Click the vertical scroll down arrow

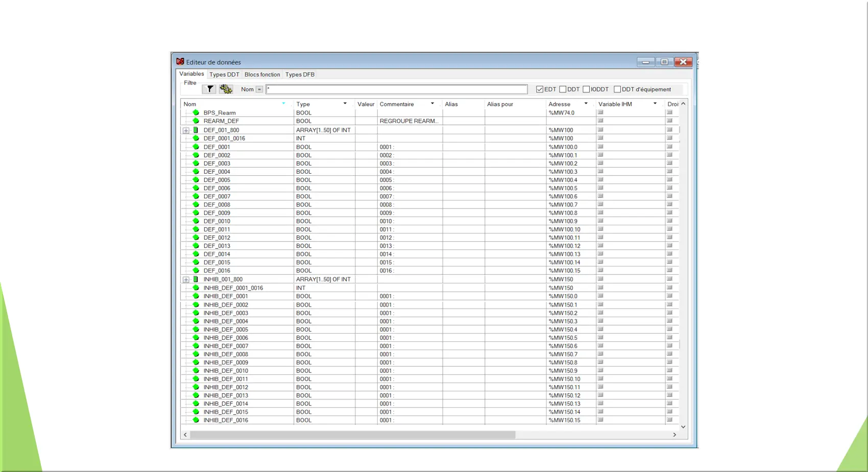coord(683,427)
